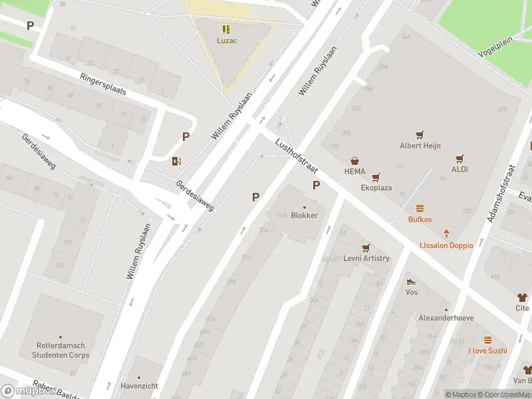Select the EV charging station icon

[x=176, y=161]
